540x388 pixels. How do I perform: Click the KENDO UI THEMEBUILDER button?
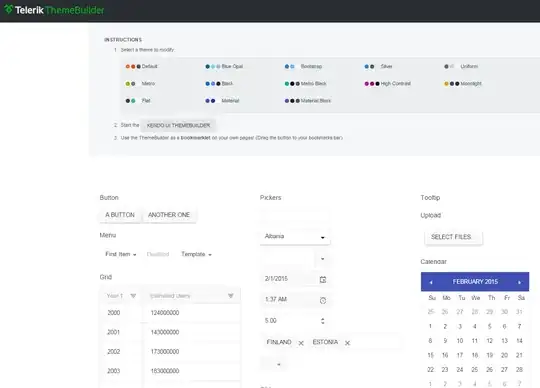[x=178, y=125]
